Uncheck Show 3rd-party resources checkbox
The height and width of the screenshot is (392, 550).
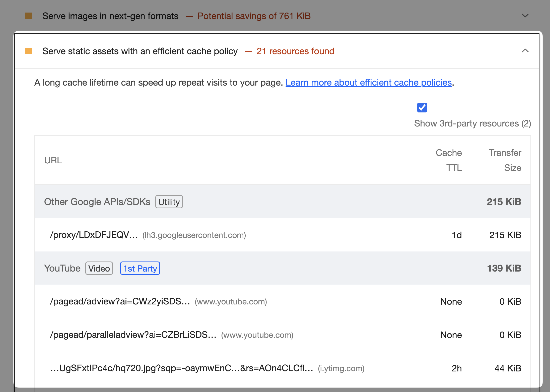(x=422, y=107)
